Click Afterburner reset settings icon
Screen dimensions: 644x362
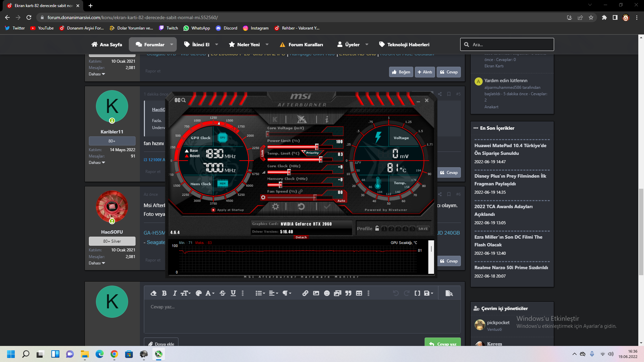coord(301,207)
